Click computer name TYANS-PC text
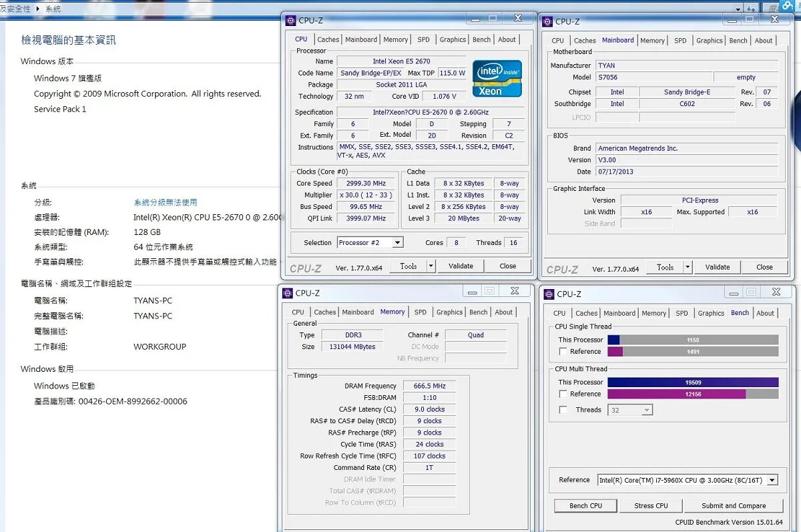 click(153, 300)
